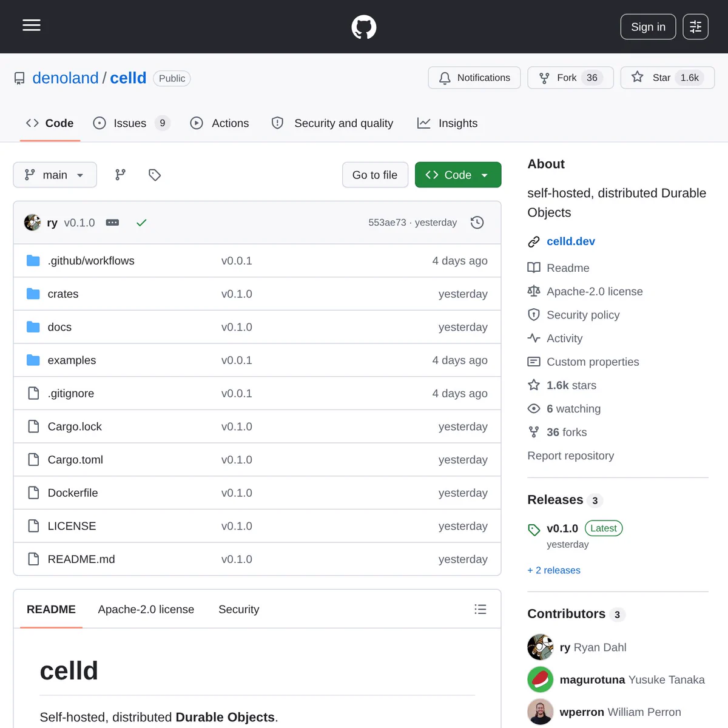Image resolution: width=728 pixels, height=728 pixels.
Task: Open the Cargo.lock file
Action: pyautogui.click(x=75, y=426)
